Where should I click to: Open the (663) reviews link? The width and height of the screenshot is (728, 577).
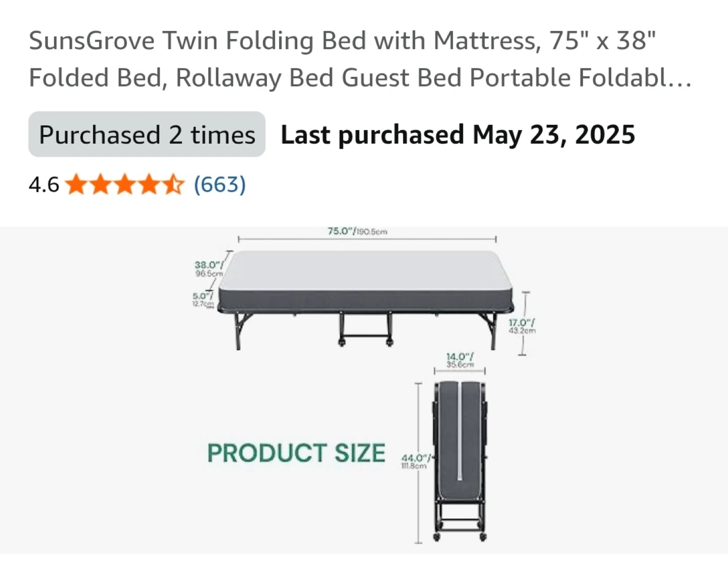(x=220, y=185)
